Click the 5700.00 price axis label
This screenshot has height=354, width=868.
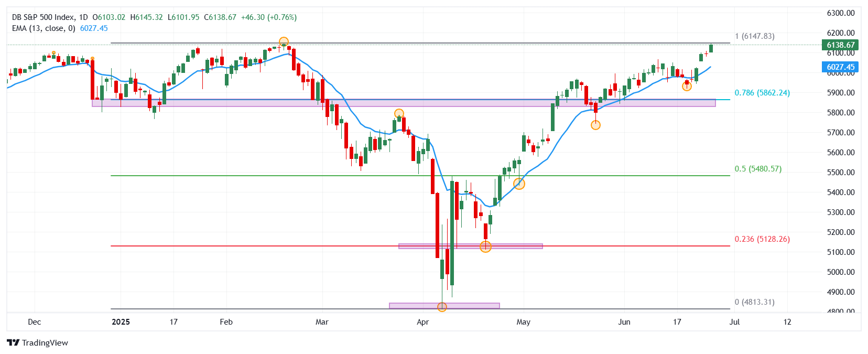point(841,133)
